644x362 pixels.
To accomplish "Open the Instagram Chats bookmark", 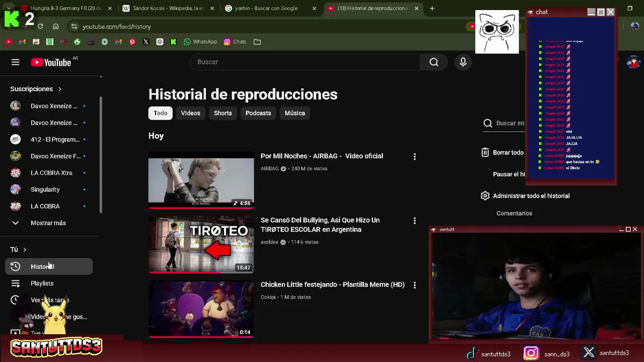I will 235,42.
